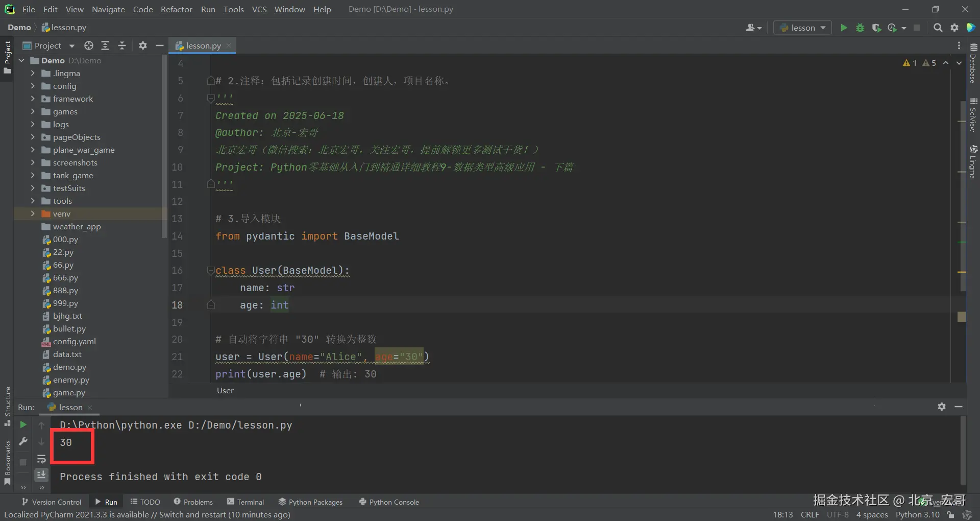Expand the tank_game folder
Image resolution: width=980 pixels, height=521 pixels.
point(33,175)
